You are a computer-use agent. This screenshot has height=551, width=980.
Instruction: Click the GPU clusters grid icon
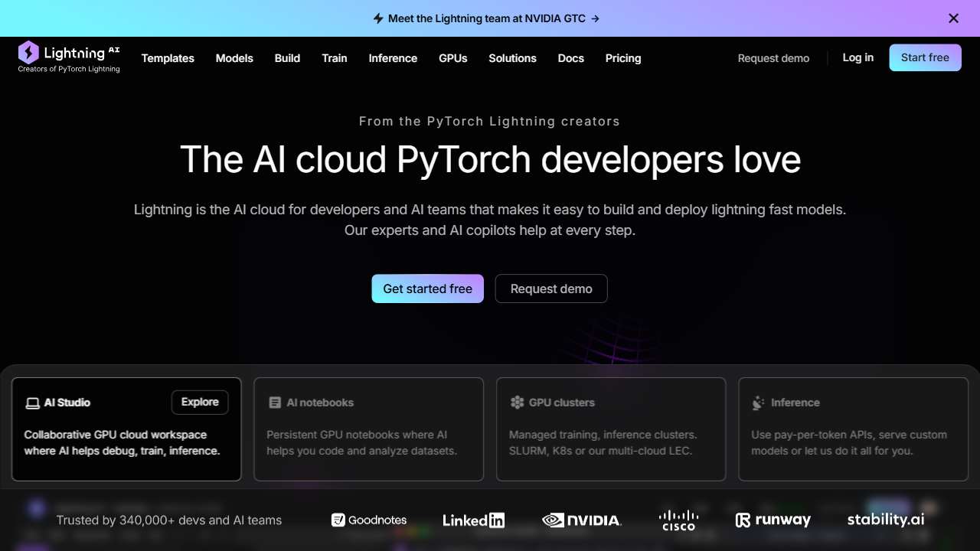pyautogui.click(x=516, y=402)
